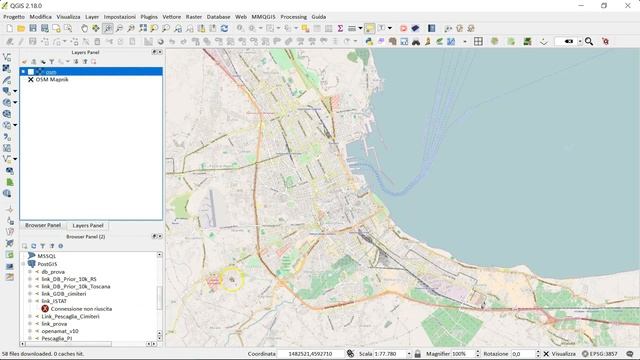Click the binoculars search tool icon
The height and width of the screenshot is (360, 640).
click(x=416, y=41)
